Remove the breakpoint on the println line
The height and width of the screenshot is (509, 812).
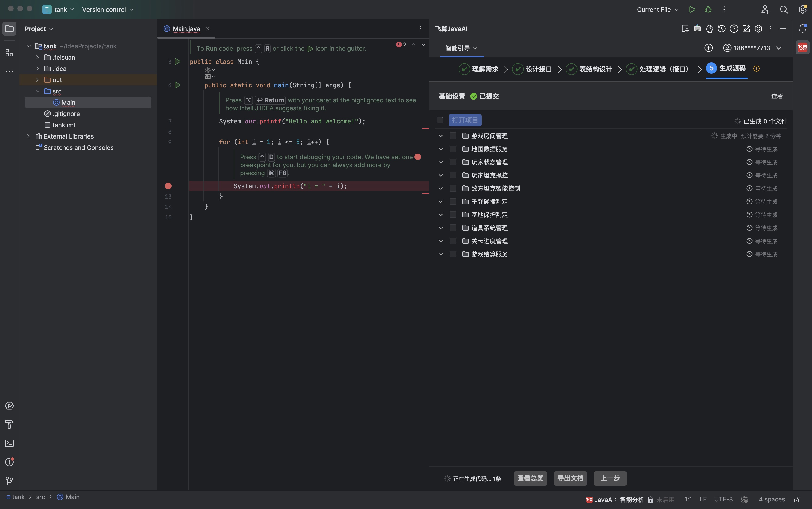pos(168,186)
